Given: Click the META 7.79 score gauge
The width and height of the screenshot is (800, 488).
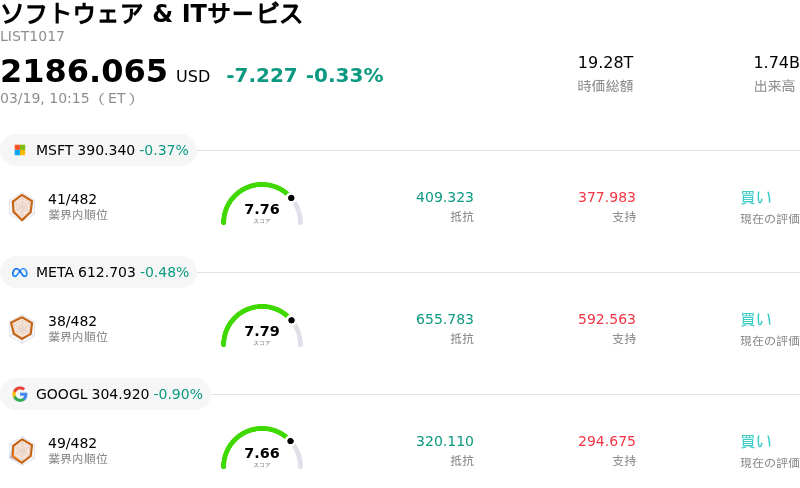Looking at the screenshot, I should click(x=261, y=328).
